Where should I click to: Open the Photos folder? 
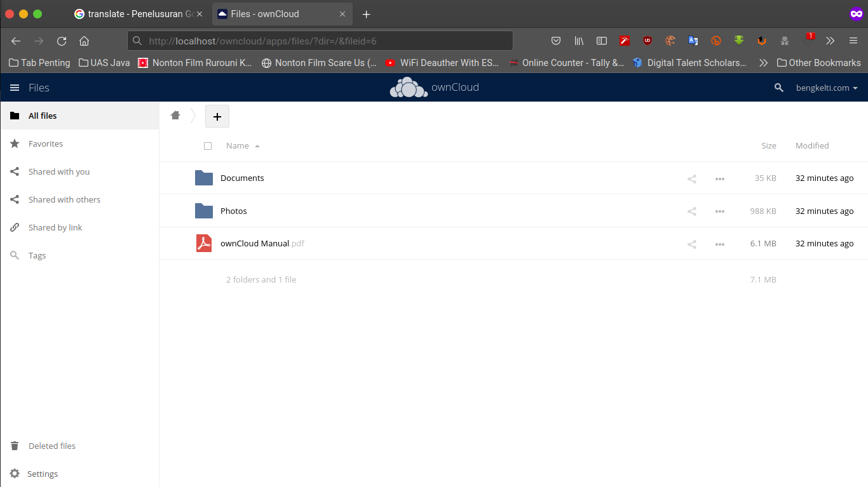click(x=234, y=211)
